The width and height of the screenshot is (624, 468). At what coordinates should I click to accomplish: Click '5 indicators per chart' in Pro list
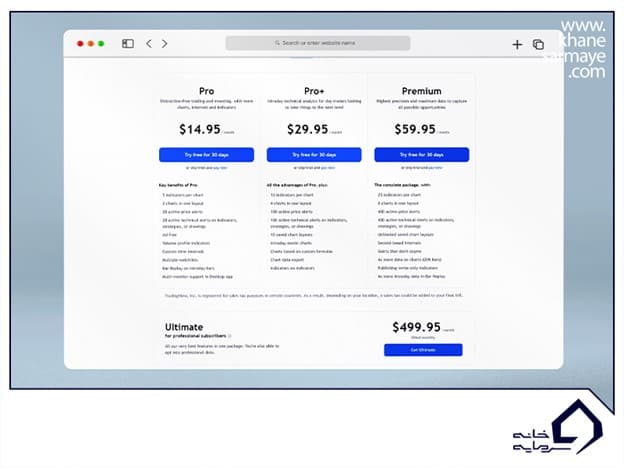coord(183,195)
